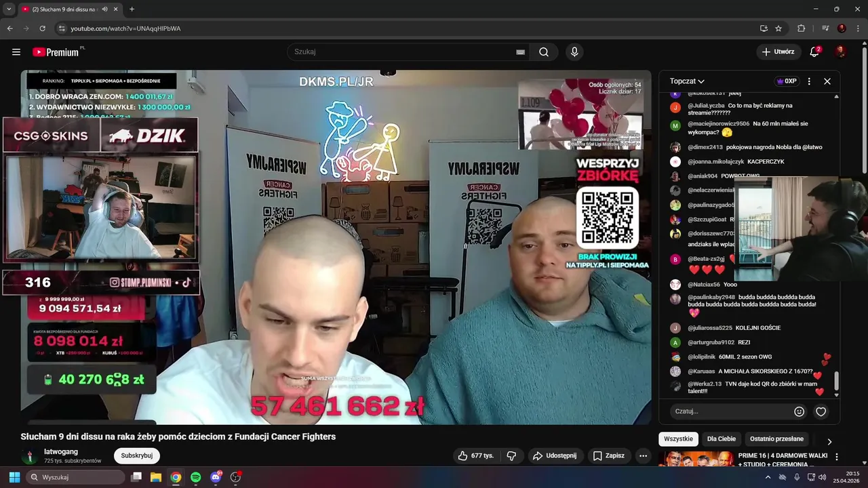
Task: Open the YouTube guide hamburger menu
Action: click(16, 52)
